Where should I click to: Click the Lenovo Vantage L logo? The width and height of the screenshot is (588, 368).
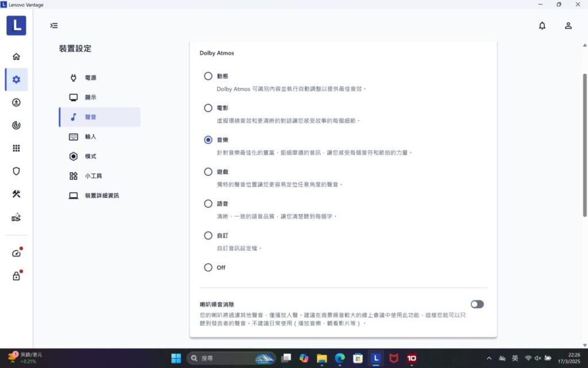click(x=16, y=25)
